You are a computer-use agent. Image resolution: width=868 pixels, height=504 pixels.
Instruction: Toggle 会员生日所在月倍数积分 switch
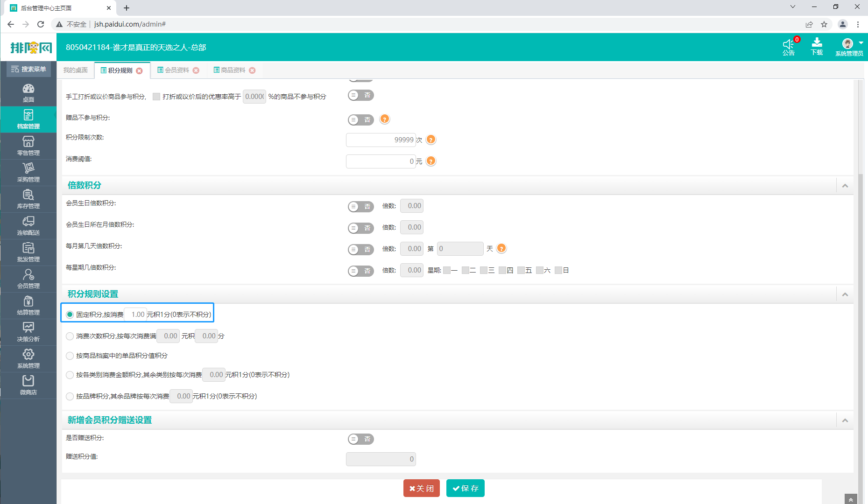tap(361, 228)
